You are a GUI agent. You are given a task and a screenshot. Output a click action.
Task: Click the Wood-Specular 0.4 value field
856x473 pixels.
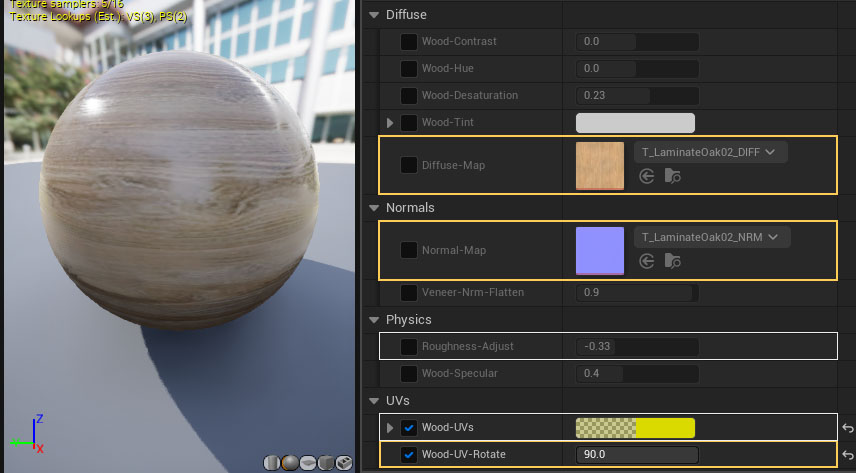click(x=637, y=373)
